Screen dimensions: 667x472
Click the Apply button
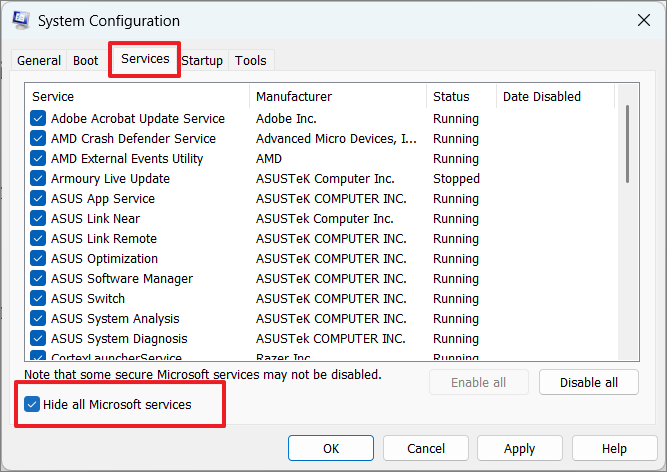(520, 448)
